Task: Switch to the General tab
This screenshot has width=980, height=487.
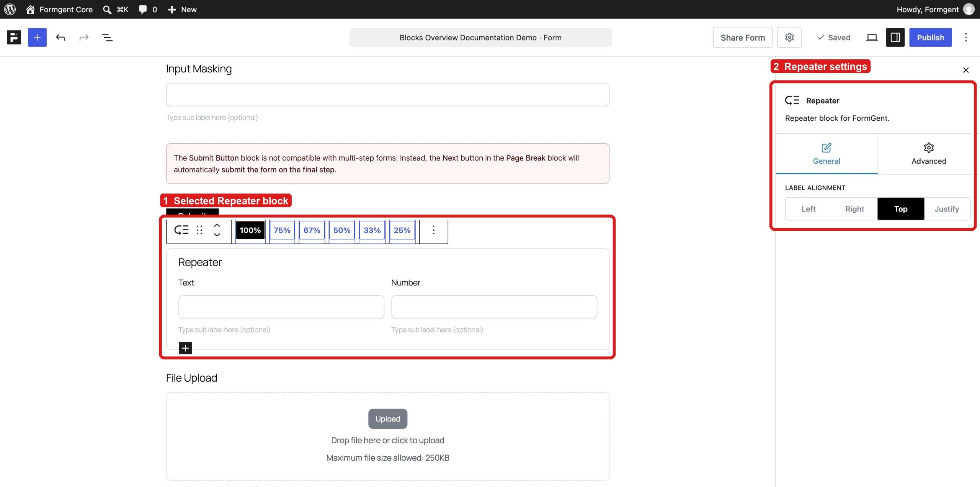Action: coord(826,154)
